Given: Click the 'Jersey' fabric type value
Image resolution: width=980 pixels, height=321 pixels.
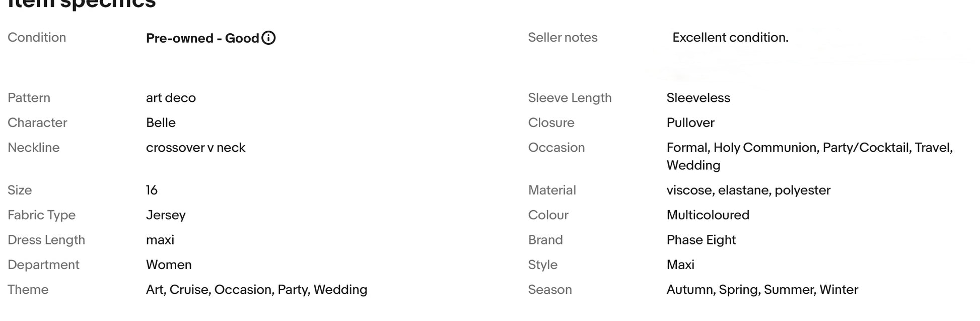Looking at the screenshot, I should click(x=166, y=215).
